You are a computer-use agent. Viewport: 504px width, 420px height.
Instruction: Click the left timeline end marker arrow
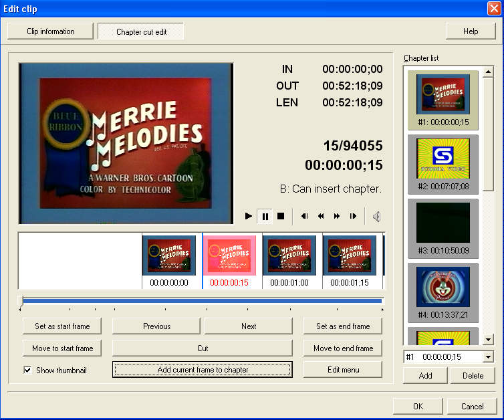20,310
